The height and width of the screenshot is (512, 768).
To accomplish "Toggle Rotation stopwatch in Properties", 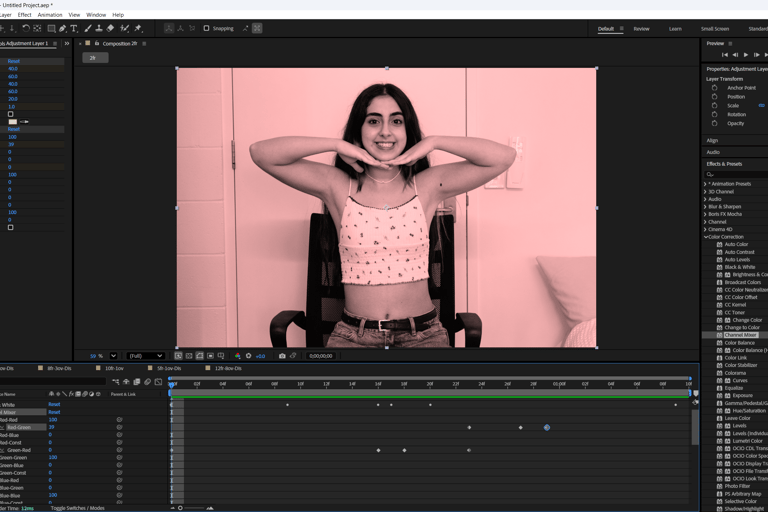I will click(x=714, y=114).
